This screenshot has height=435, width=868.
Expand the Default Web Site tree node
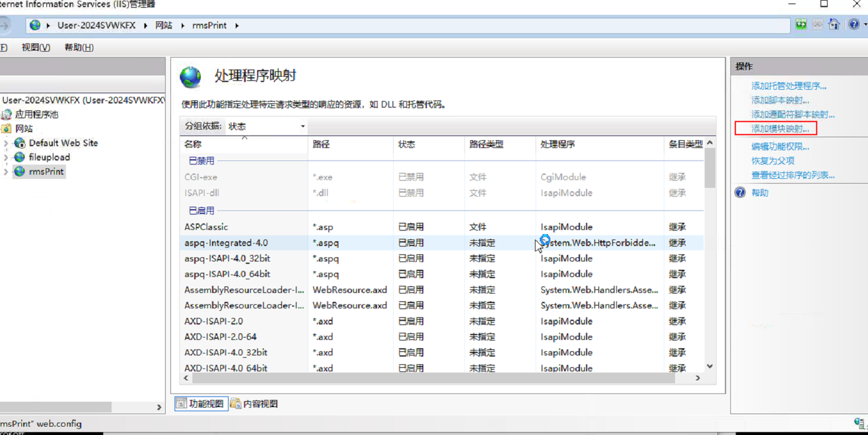click(x=6, y=143)
